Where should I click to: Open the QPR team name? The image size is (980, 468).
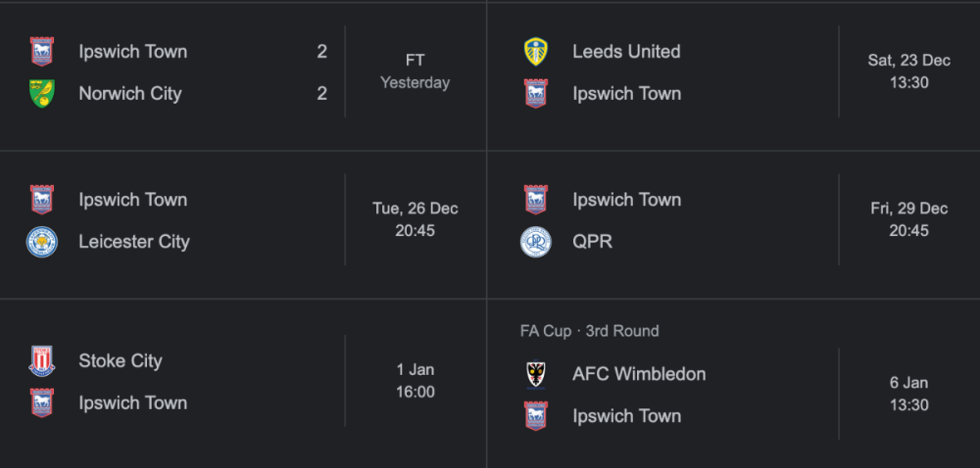click(x=592, y=242)
